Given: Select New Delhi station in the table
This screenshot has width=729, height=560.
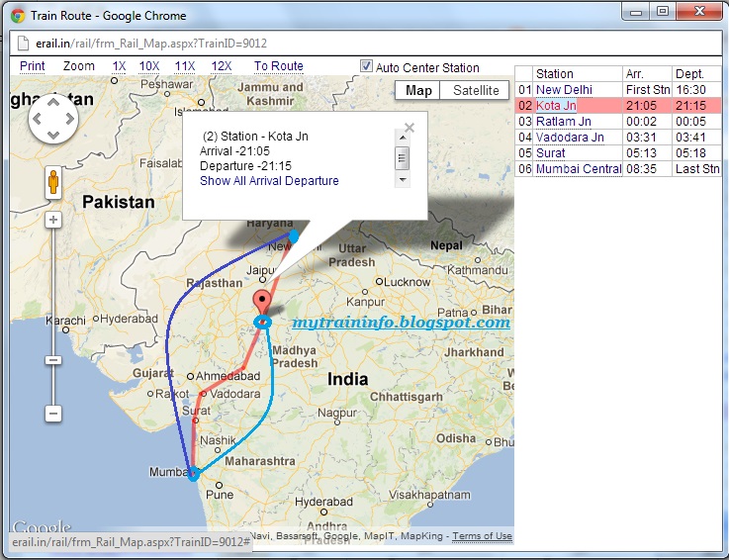Looking at the screenshot, I should [x=564, y=90].
